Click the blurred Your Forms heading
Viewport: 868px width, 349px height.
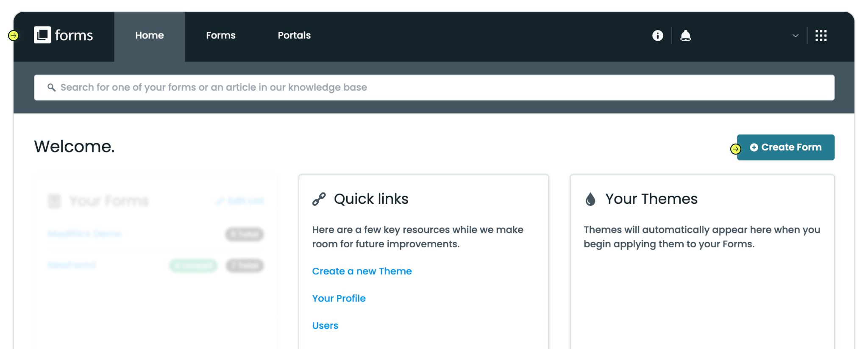tap(109, 201)
